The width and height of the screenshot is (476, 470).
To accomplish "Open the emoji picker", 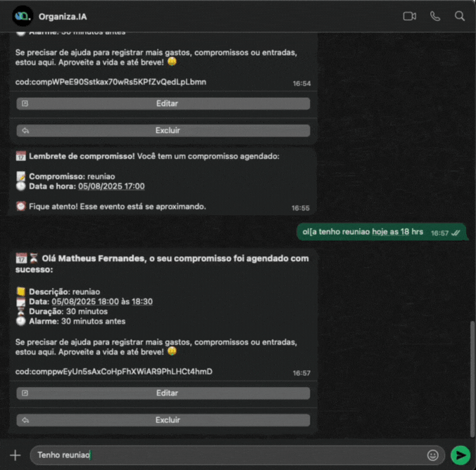I will 432,455.
